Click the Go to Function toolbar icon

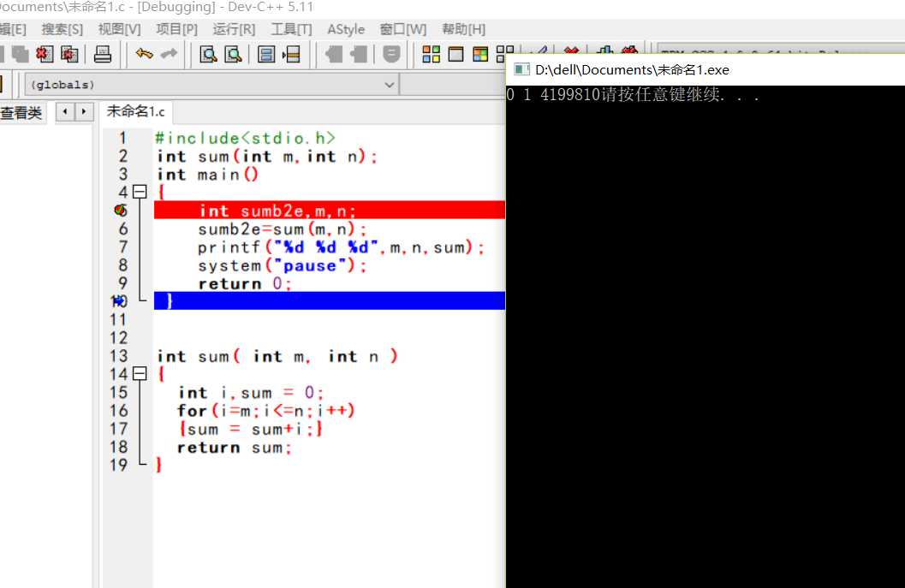266,54
